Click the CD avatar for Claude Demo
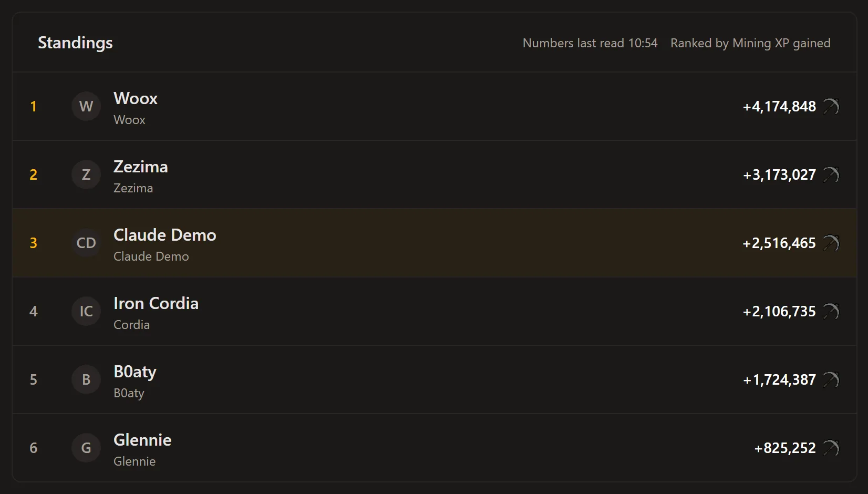 (x=86, y=243)
